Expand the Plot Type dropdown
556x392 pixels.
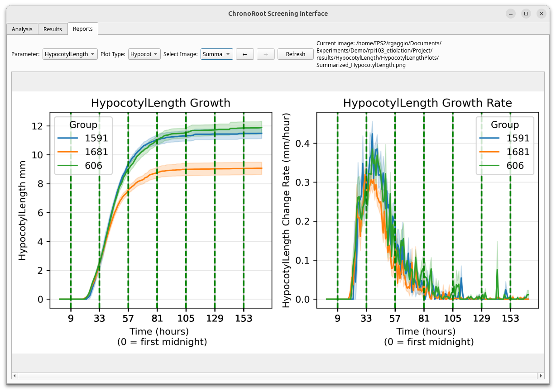pyautogui.click(x=144, y=54)
